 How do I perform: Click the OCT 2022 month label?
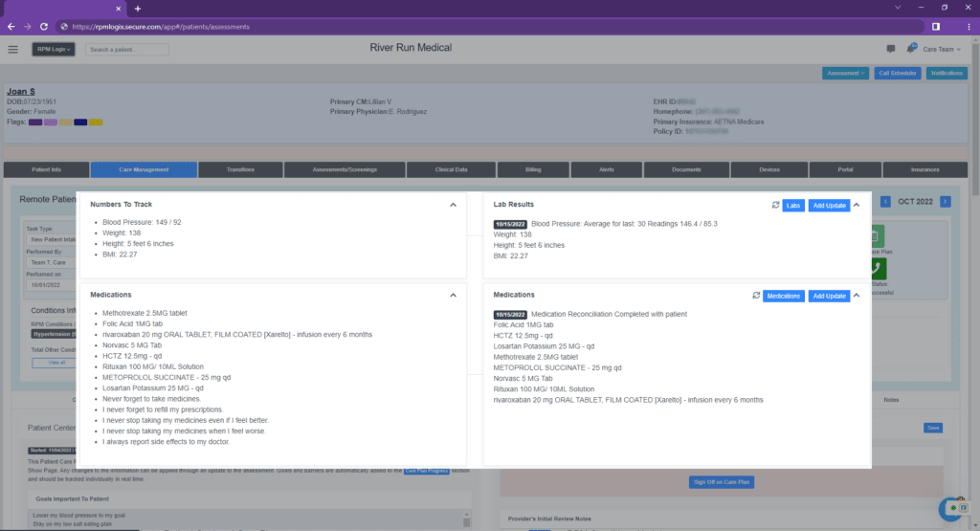(x=915, y=201)
